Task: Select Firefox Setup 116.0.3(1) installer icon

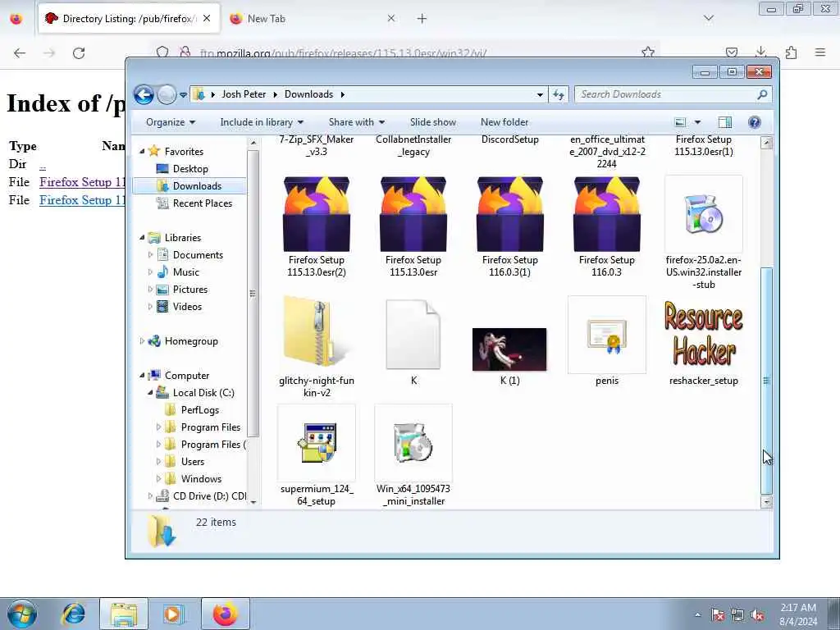Action: (x=510, y=214)
